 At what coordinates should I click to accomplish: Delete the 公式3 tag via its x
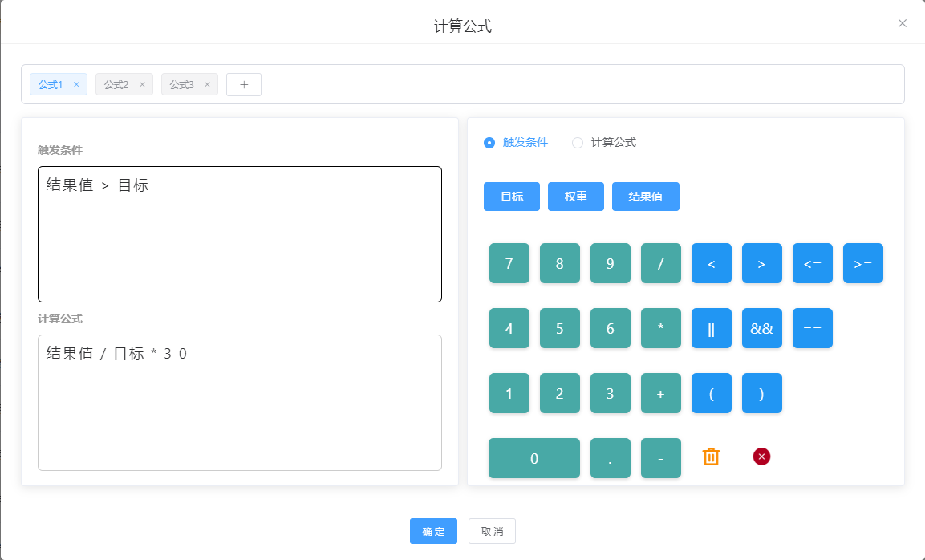pos(207,84)
